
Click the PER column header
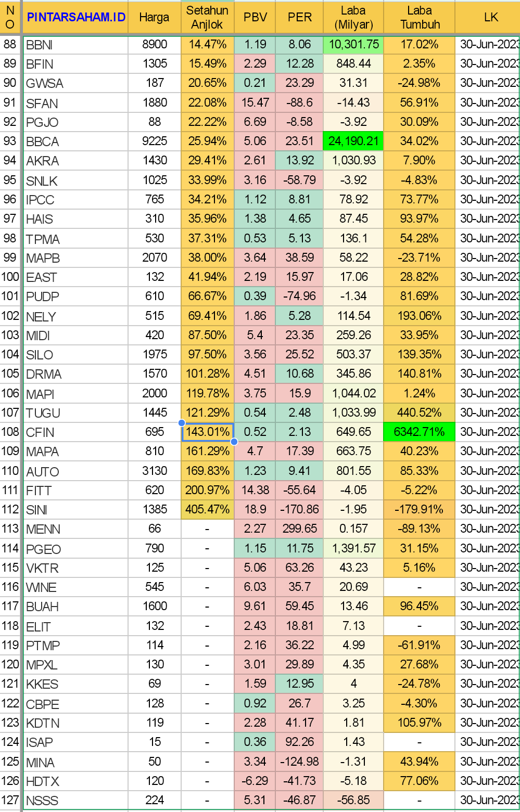(x=300, y=17)
